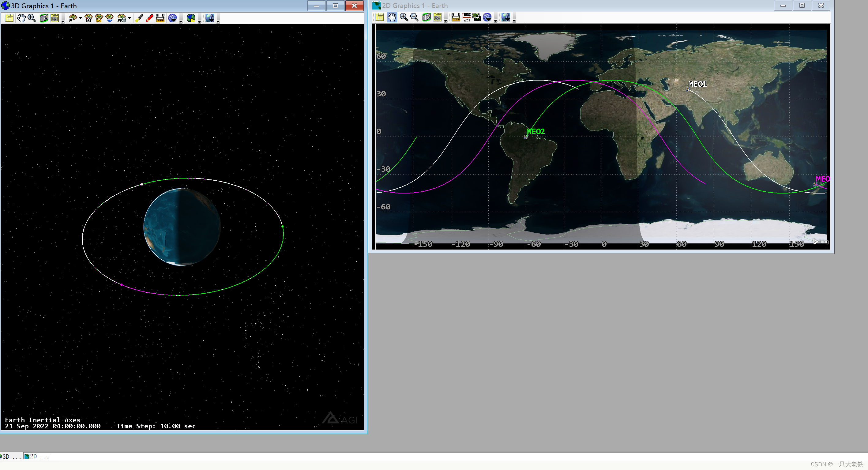
Task: Click the red highlight/markup tool in 3D toolbar
Action: [x=150, y=18]
